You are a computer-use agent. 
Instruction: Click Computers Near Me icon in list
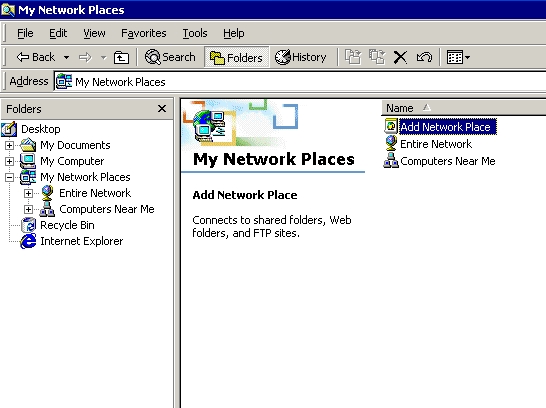[391, 160]
